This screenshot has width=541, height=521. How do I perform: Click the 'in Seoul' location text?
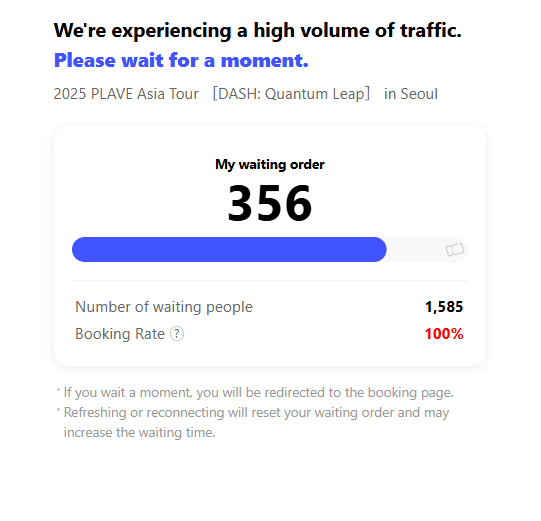click(411, 94)
